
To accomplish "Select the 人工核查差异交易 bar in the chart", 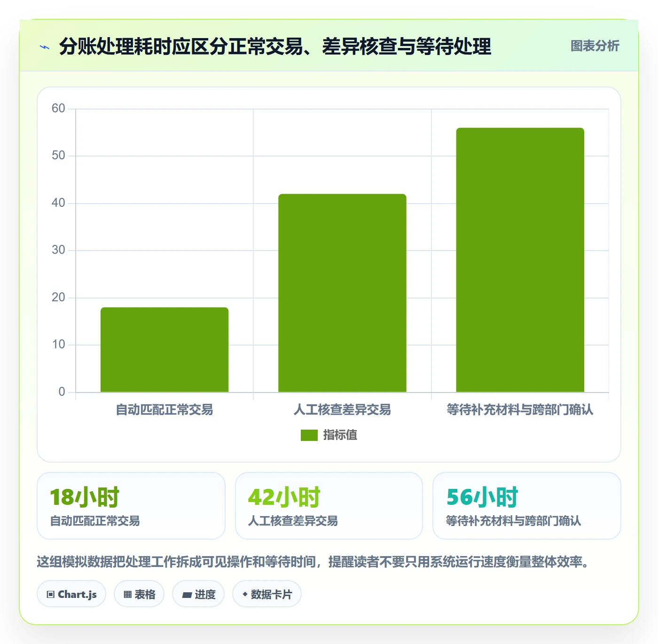I will [342, 293].
